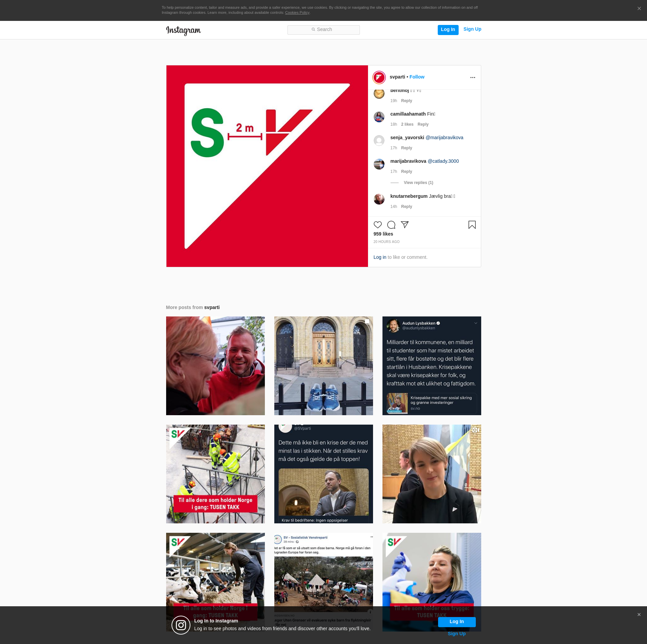Click svparti in More posts heading

tap(212, 307)
